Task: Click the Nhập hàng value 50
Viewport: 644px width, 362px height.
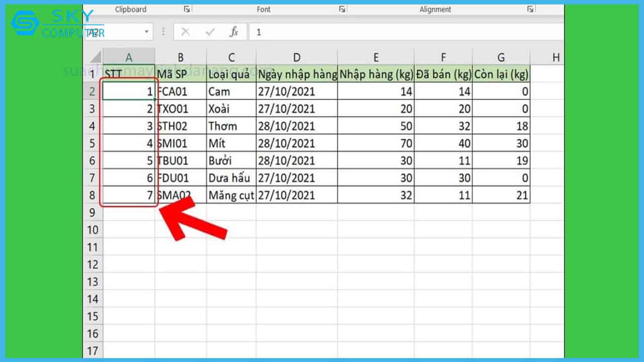Action: (x=376, y=126)
